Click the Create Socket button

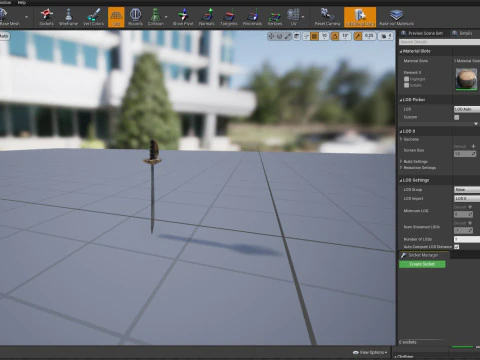422,264
